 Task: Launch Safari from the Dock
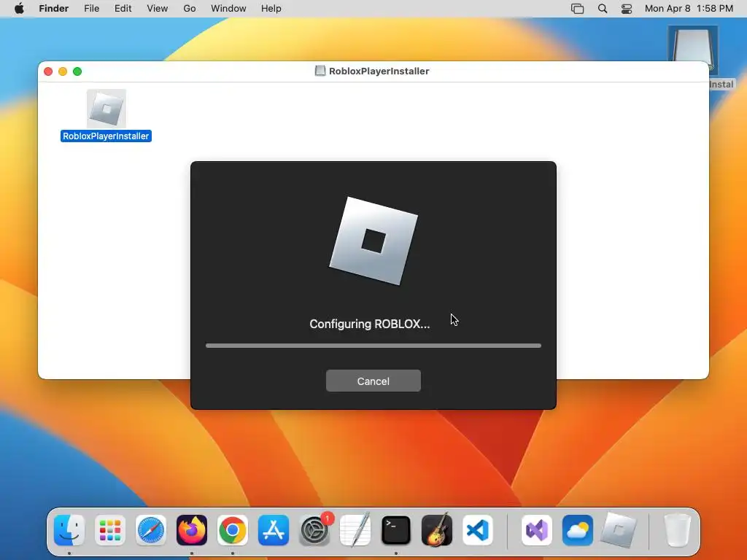151,530
